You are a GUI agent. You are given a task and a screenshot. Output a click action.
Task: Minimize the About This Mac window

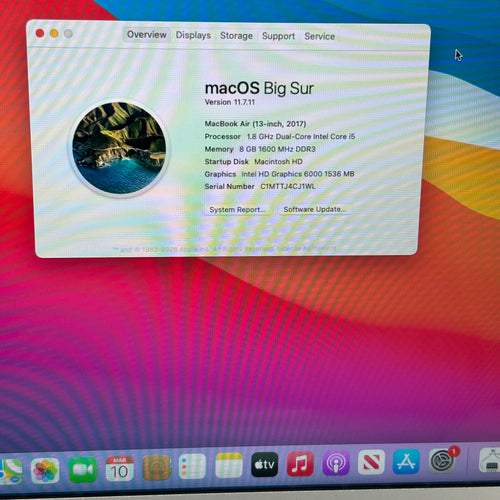(54, 33)
